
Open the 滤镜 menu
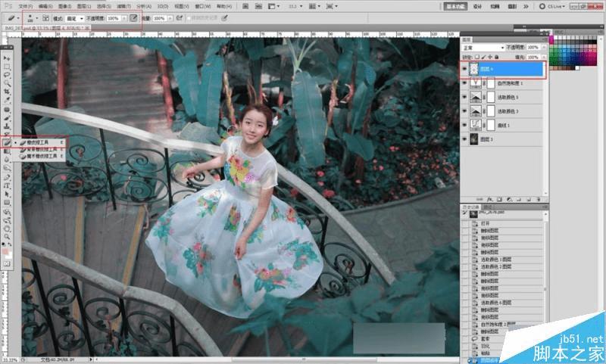point(123,5)
